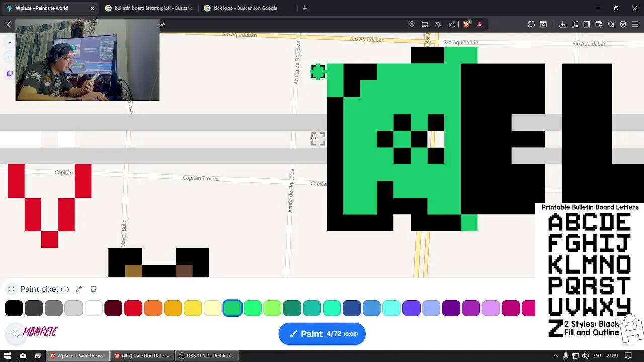Open the downloads icon

[562, 24]
